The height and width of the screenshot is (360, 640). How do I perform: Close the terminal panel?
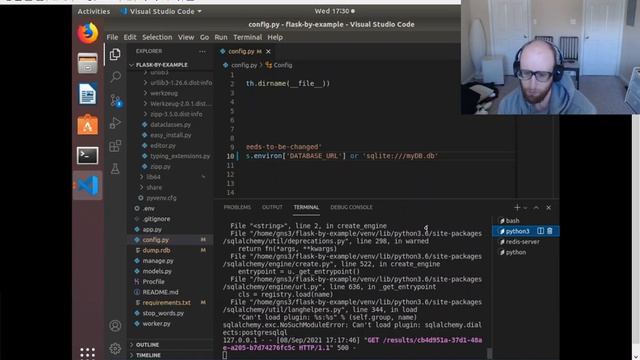[x=549, y=208]
